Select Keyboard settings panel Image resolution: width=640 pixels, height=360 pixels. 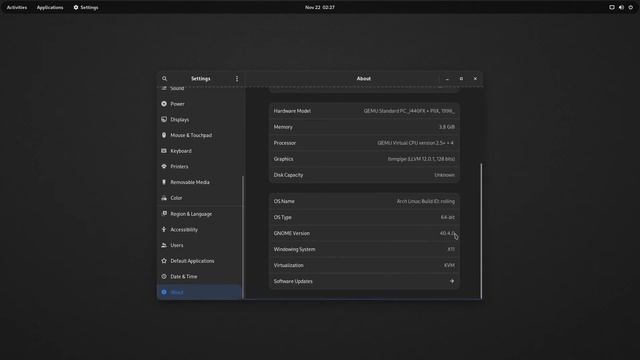pyautogui.click(x=200, y=151)
